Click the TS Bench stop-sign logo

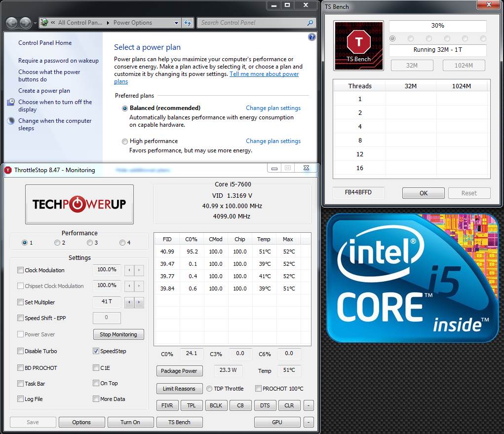pyautogui.click(x=358, y=45)
